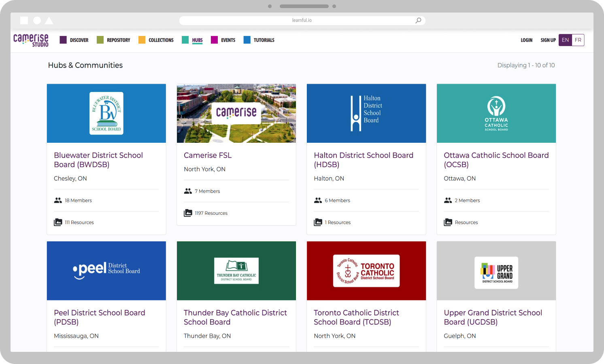604x364 pixels.
Task: Click resources icon on Bluewater card
Action: 58,222
